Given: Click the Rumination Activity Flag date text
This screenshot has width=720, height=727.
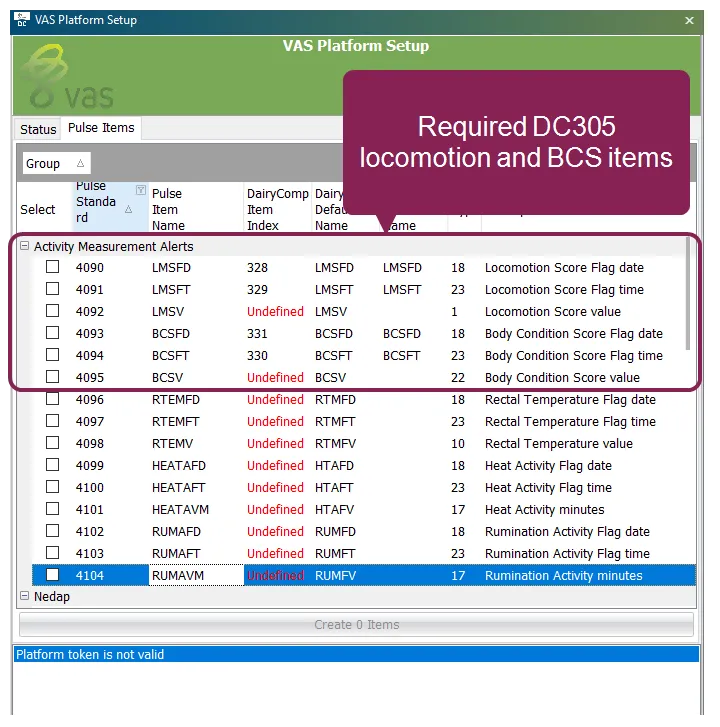Looking at the screenshot, I should coord(567,531).
